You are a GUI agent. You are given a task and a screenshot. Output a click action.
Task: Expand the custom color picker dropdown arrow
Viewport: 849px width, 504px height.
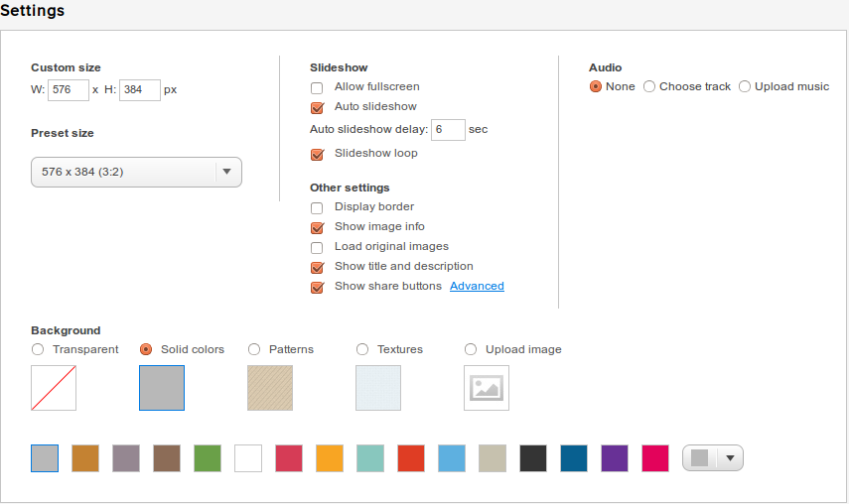click(x=730, y=458)
